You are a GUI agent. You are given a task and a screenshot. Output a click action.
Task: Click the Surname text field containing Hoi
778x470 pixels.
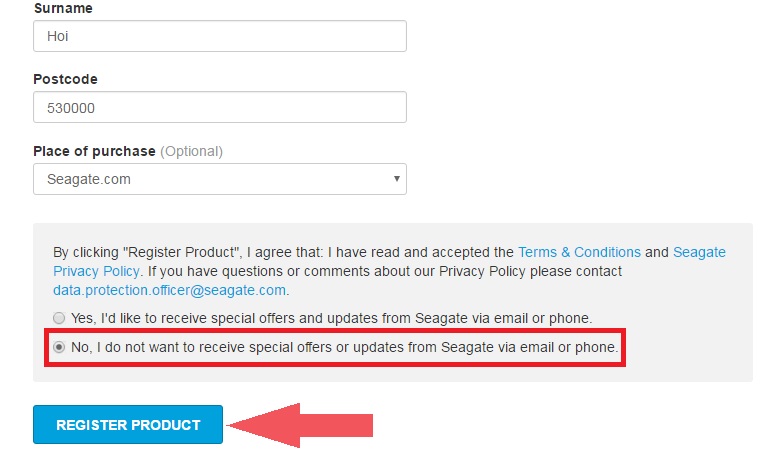coord(219,36)
